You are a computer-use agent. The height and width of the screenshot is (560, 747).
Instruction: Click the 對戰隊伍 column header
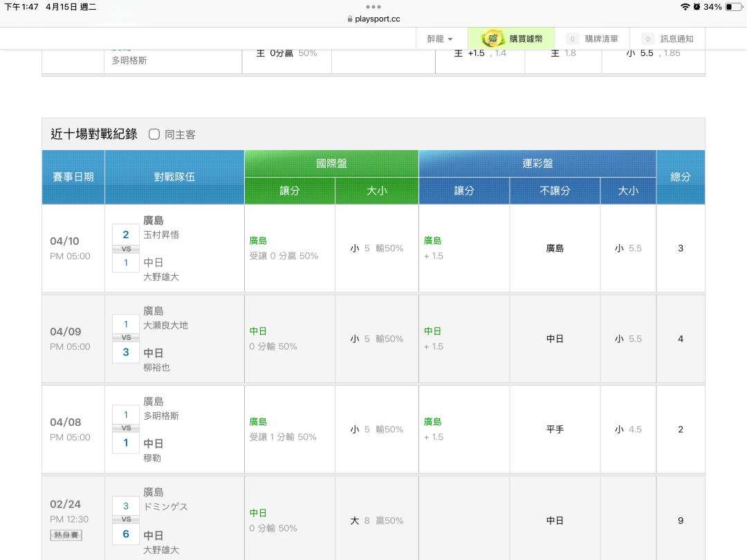click(174, 177)
